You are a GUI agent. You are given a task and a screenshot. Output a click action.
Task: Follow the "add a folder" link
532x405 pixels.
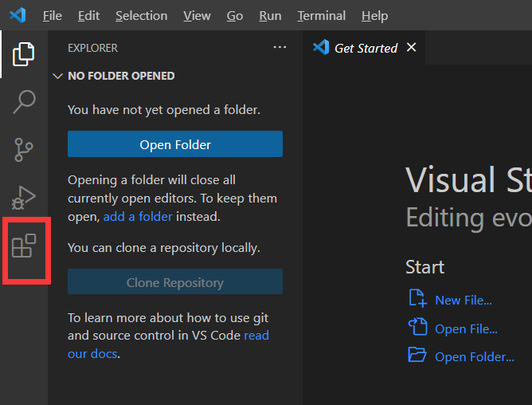138,216
